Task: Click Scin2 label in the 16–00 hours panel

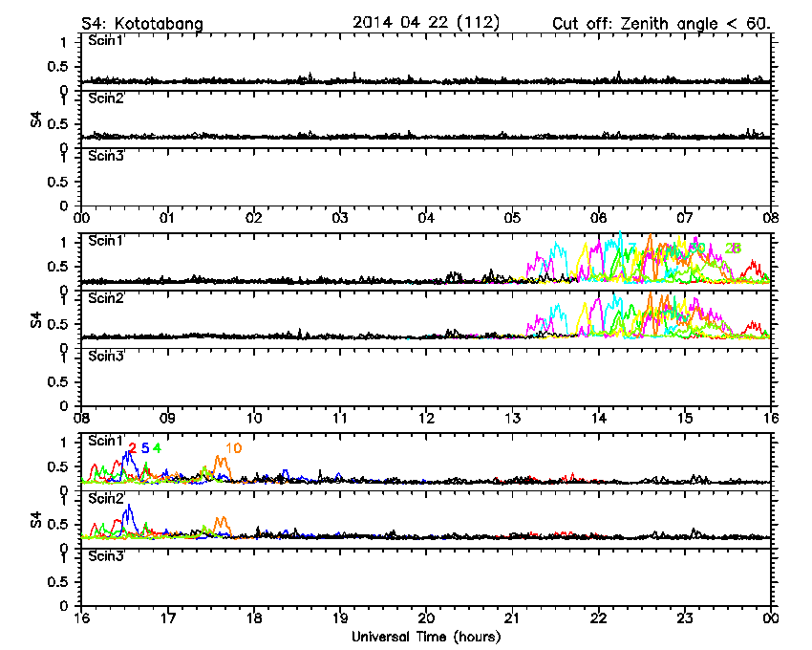Action: [106, 498]
